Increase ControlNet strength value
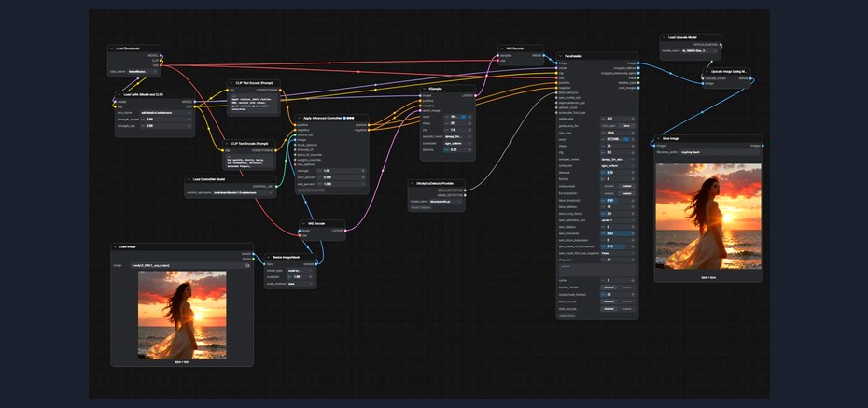Viewport: 868px width, 408px height. pos(363,171)
